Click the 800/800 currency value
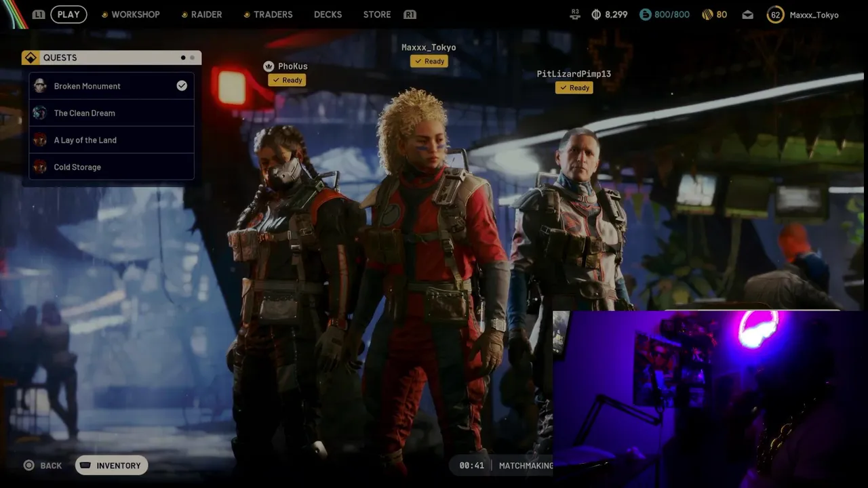Viewport: 868px width, 488px height. click(x=671, y=14)
